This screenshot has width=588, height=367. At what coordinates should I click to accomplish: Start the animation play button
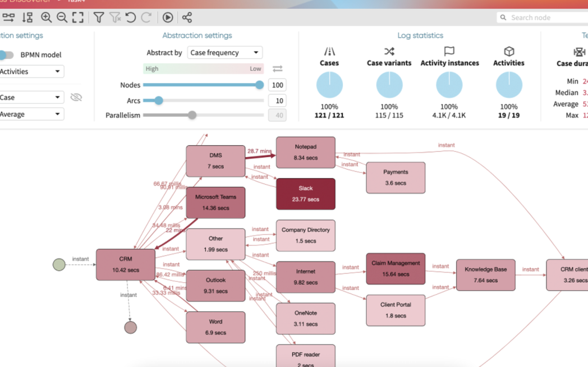(168, 17)
